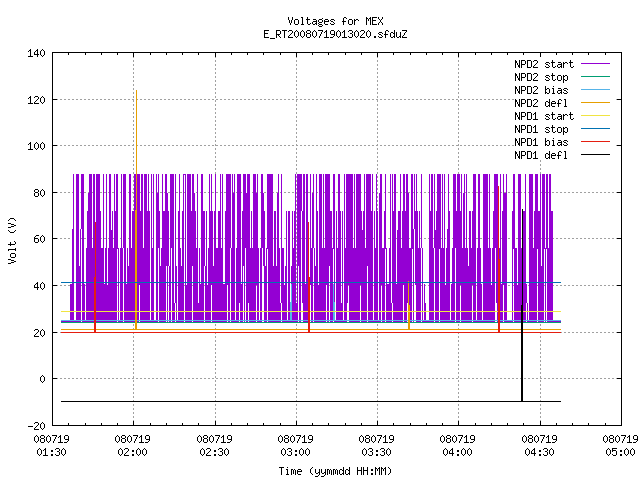
Task: Click the 'NPD2 start' legend label
Action: tap(544, 64)
